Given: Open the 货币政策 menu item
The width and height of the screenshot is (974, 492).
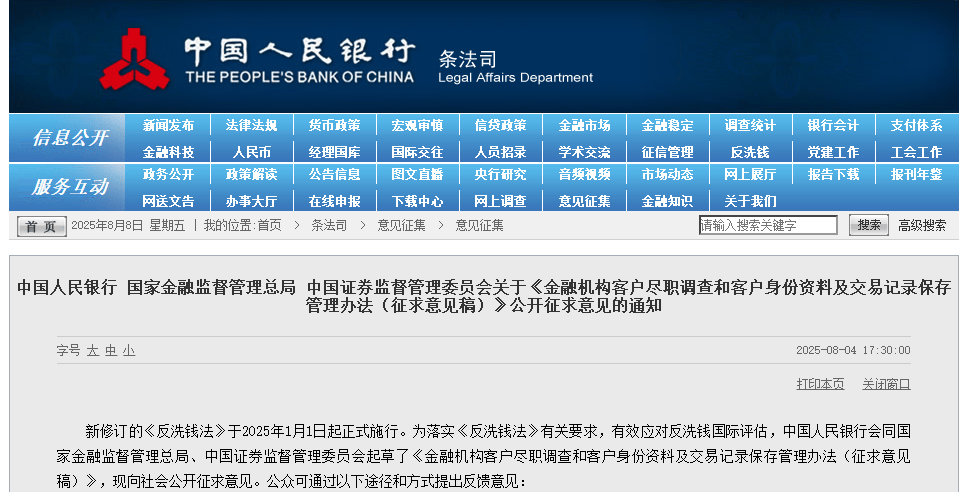Looking at the screenshot, I should [x=334, y=126].
